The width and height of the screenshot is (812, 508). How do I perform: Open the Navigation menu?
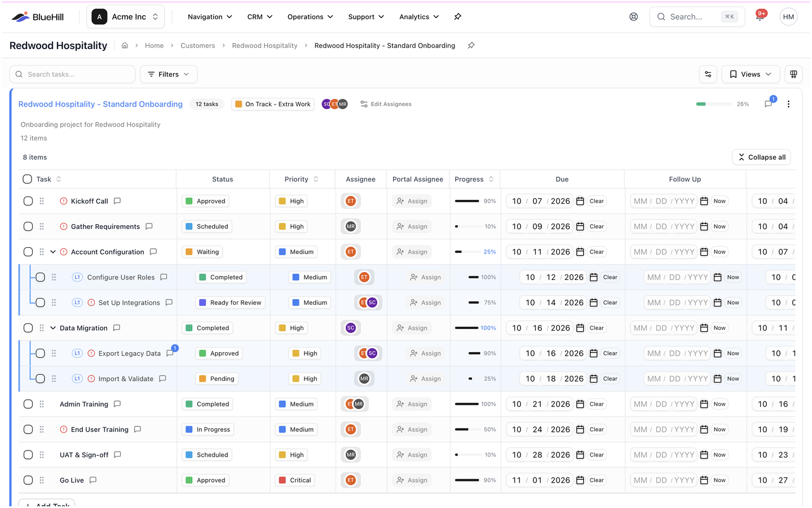210,17
